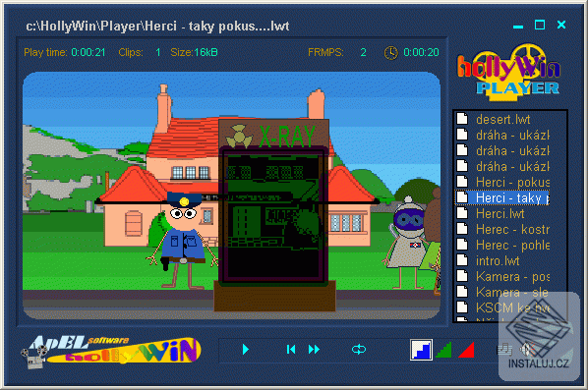The image size is (588, 390).
Task: Start playback with the play button
Action: [246, 349]
